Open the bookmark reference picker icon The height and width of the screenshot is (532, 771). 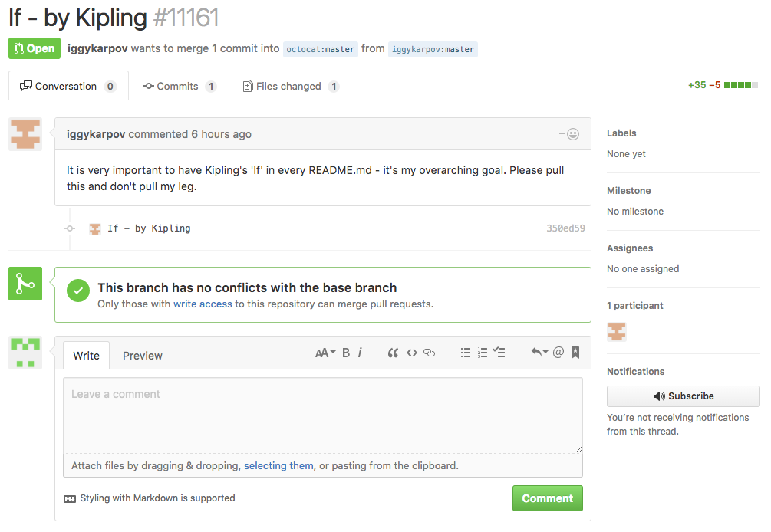point(575,353)
